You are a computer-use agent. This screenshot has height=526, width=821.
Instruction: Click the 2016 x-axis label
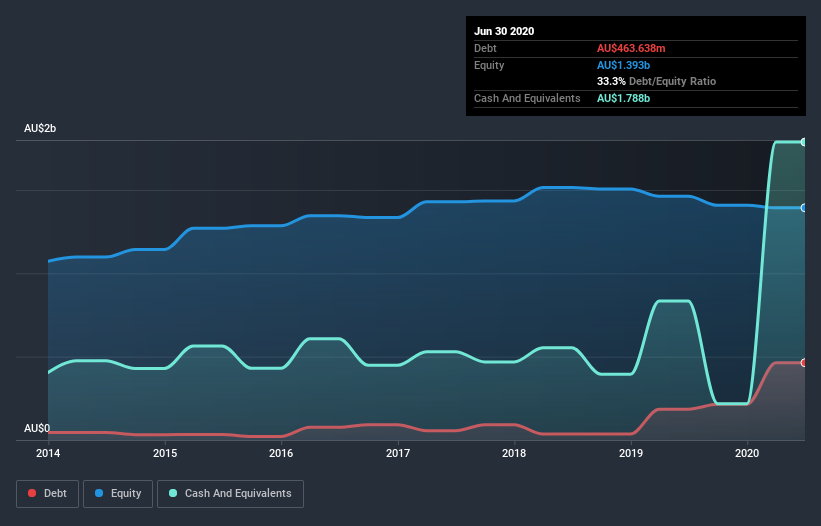pos(281,453)
